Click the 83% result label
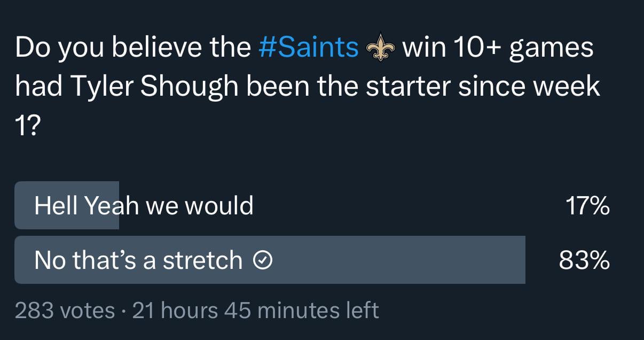 pos(585,260)
